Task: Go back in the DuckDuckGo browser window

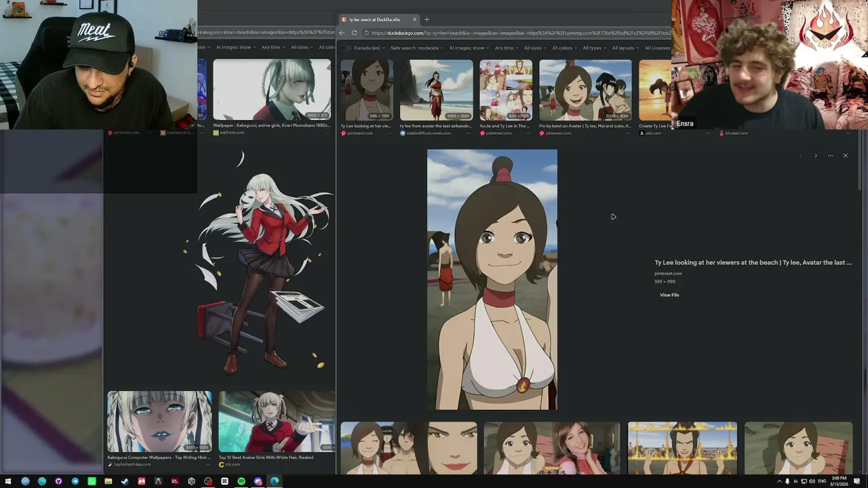Action: [342, 33]
